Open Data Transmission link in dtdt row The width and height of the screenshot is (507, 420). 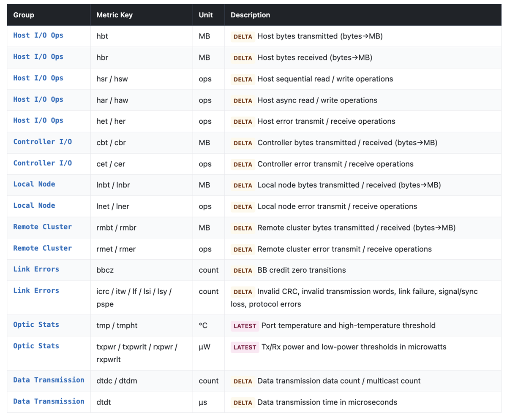click(x=49, y=401)
